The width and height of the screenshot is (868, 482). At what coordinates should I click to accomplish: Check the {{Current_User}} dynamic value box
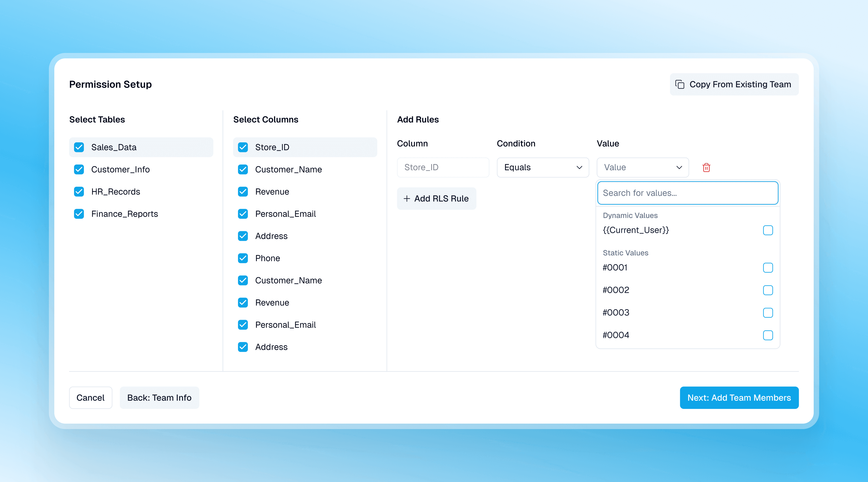pos(768,230)
